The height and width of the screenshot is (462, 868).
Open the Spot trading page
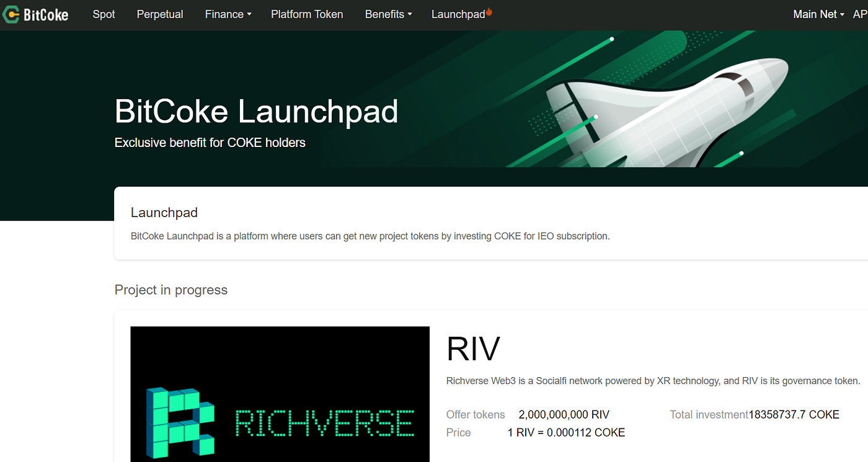click(x=104, y=14)
